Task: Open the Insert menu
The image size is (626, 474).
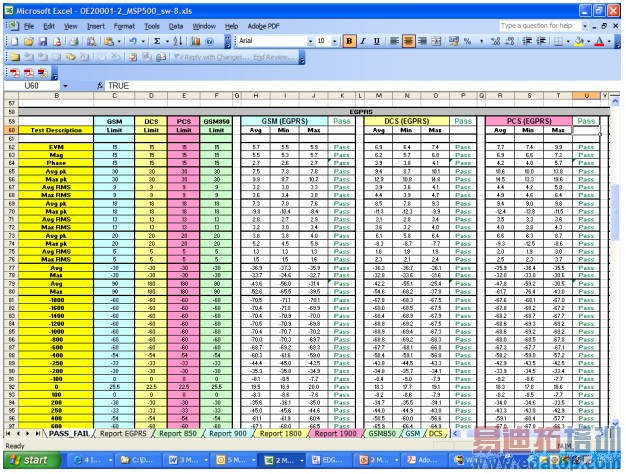Action: click(x=96, y=26)
